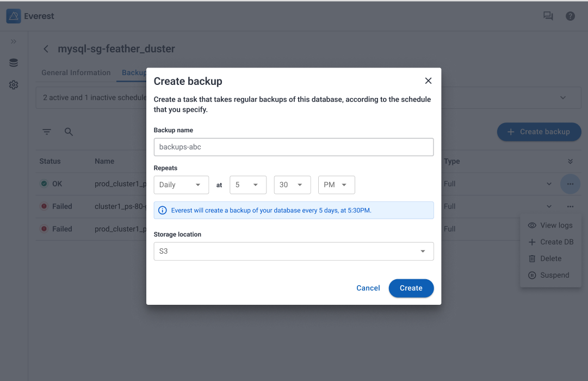Image resolution: width=588 pixels, height=381 pixels.
Task: Open the hour dropdown showing 5
Action: pyautogui.click(x=248, y=185)
